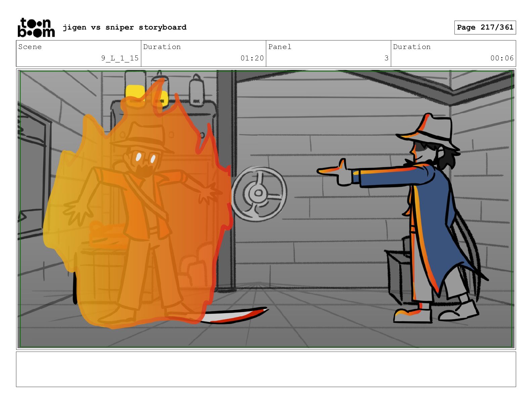
Task: Click the Toon Boom logo
Action: click(x=36, y=28)
